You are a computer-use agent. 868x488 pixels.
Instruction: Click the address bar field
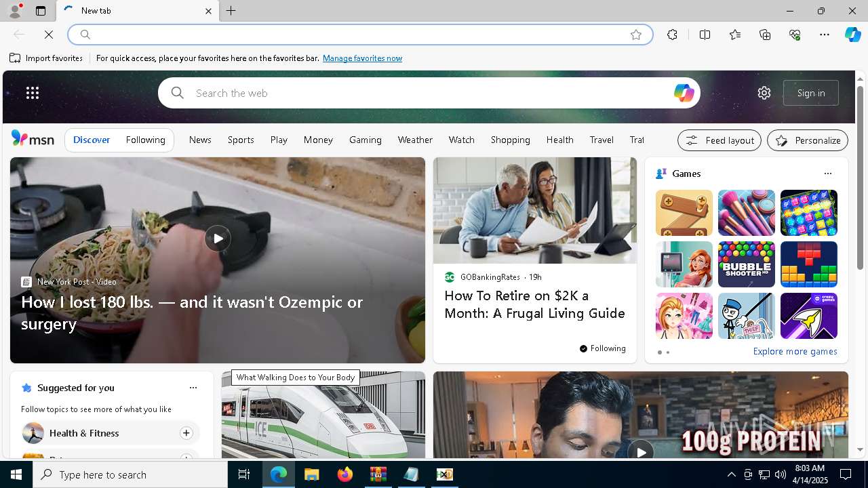[359, 35]
